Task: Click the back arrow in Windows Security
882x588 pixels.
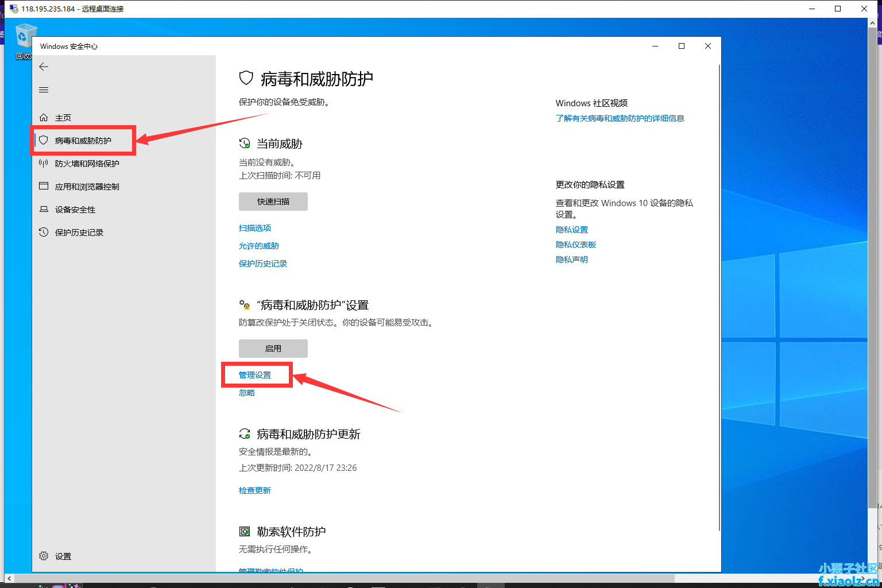Action: (44, 67)
